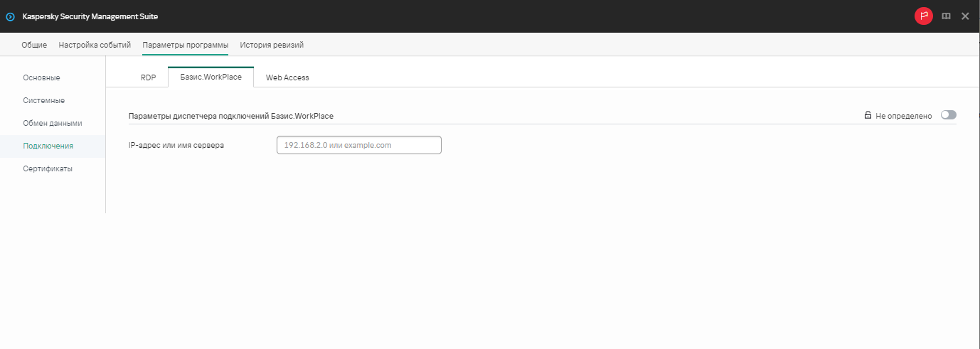Open the Web Access subtab
Screen dimensions: 980x349
(287, 77)
